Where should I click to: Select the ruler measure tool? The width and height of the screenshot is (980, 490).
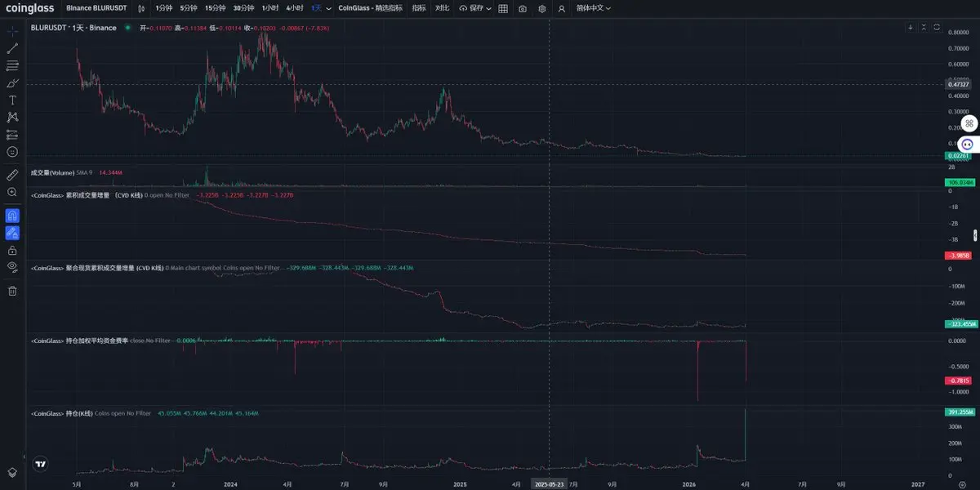pos(12,175)
